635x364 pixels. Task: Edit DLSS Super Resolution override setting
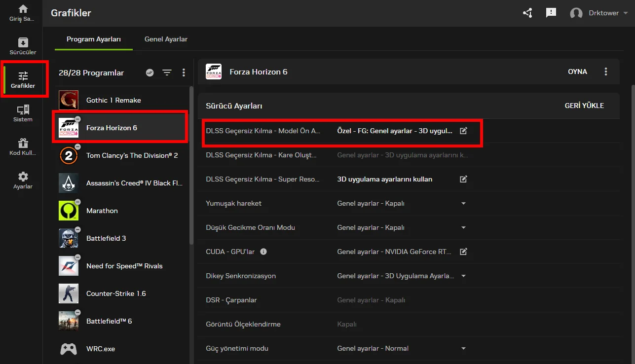pyautogui.click(x=463, y=179)
